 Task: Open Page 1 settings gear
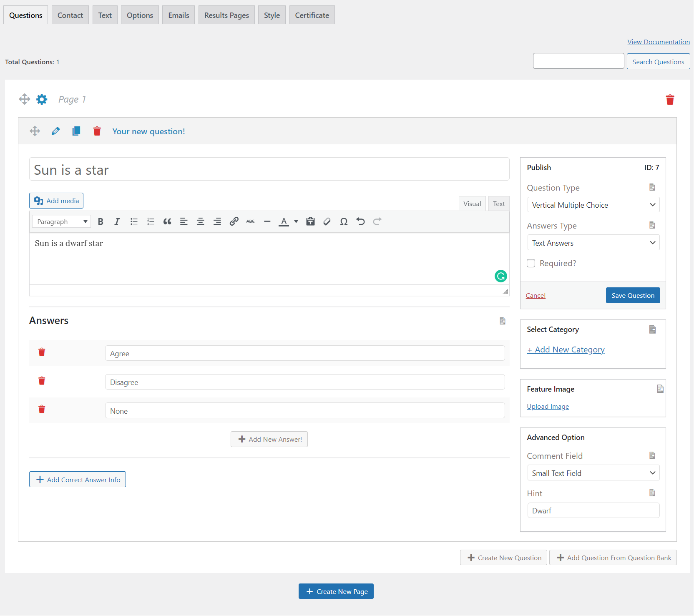[x=42, y=99]
